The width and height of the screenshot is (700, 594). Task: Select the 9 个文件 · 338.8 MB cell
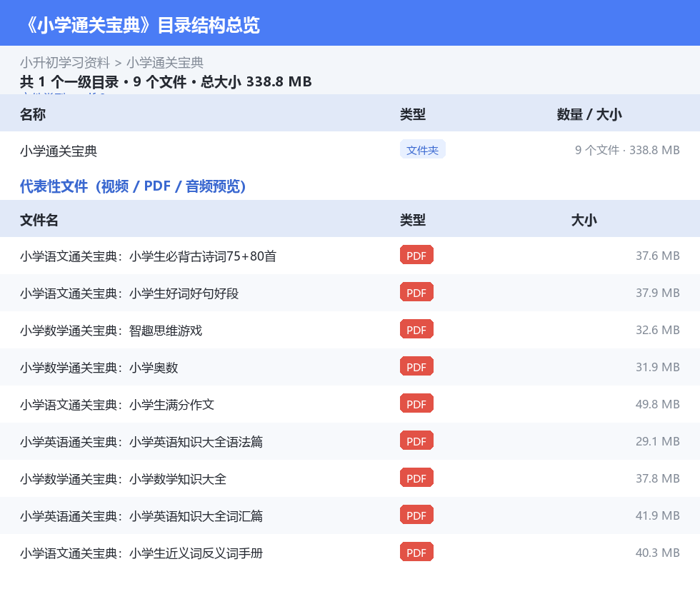coord(627,150)
